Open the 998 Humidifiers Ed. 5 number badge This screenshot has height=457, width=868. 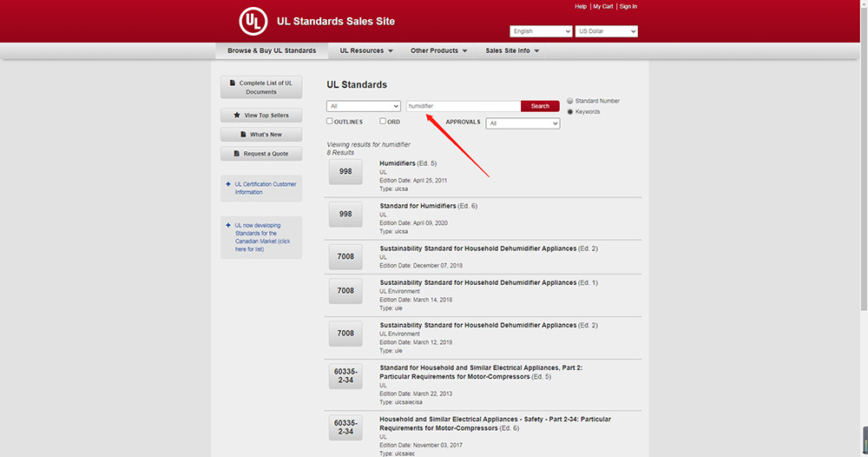(x=345, y=172)
